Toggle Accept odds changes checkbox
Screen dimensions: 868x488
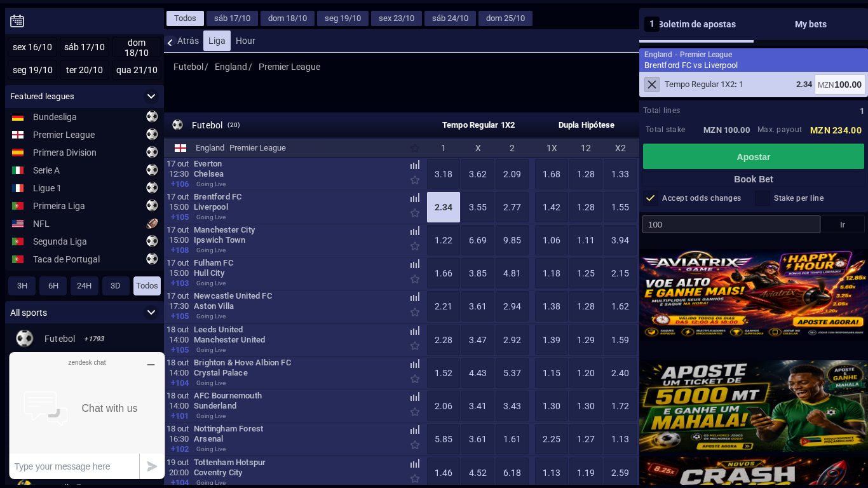pos(650,198)
